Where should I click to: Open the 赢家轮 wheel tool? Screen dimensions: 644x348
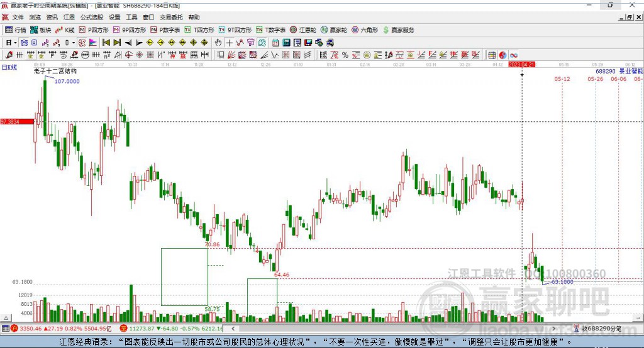coord(334,30)
